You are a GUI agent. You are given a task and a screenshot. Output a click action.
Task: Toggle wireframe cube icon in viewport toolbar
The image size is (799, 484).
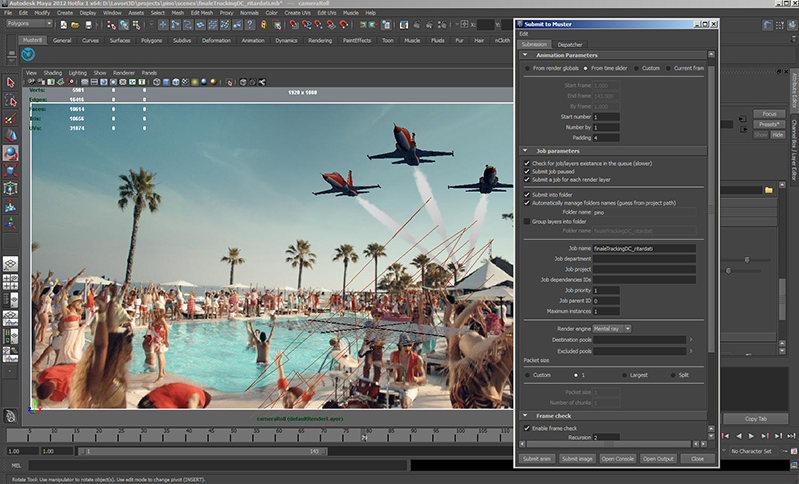point(156,82)
